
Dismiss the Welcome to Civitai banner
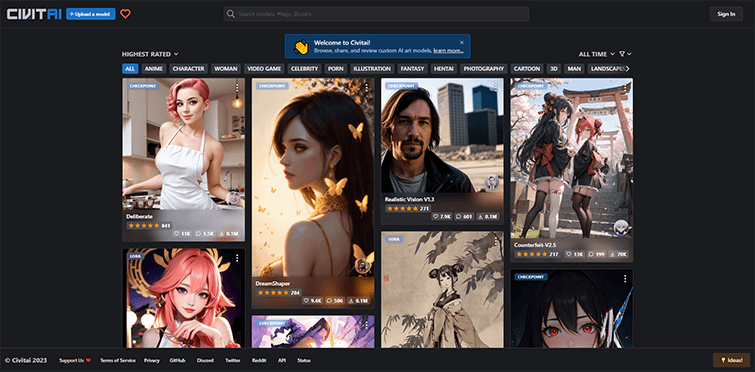462,43
